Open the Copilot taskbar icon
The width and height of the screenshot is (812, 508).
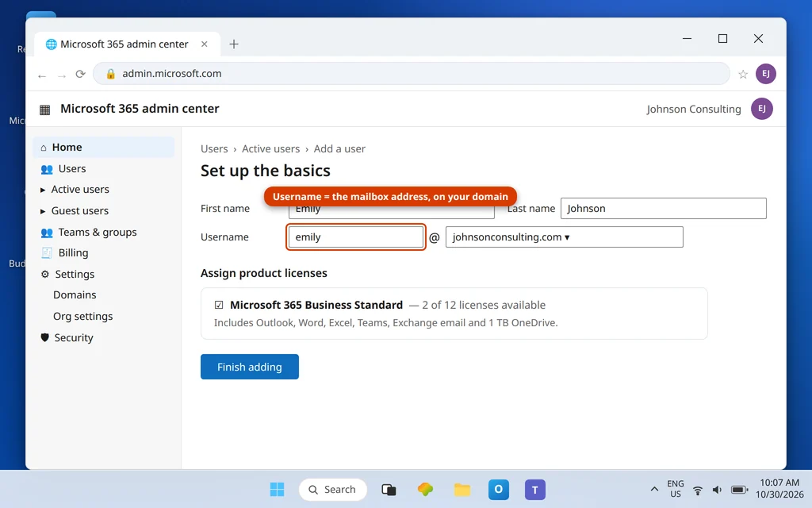pos(425,489)
